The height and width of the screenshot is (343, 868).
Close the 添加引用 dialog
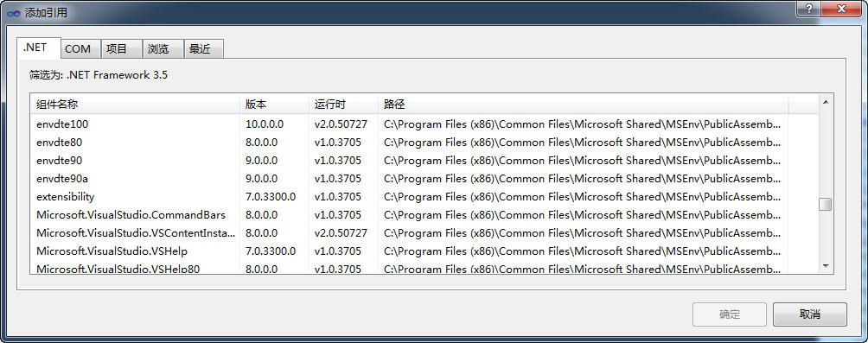[842, 9]
